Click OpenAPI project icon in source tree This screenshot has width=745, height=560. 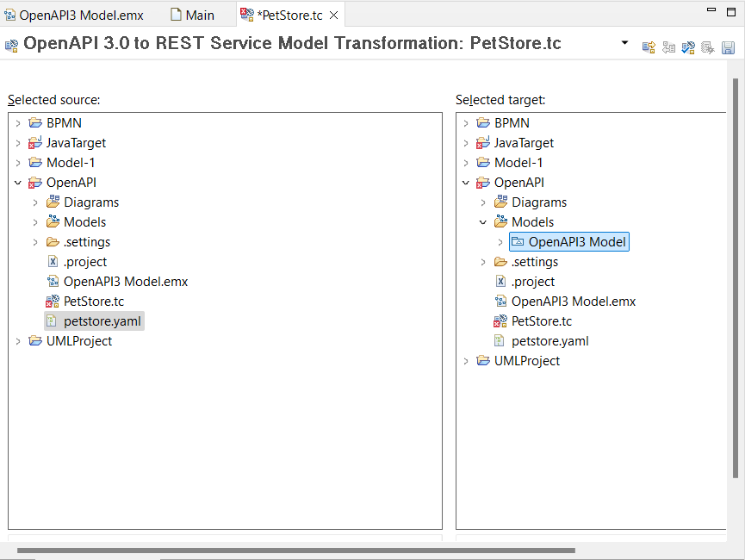(35, 183)
